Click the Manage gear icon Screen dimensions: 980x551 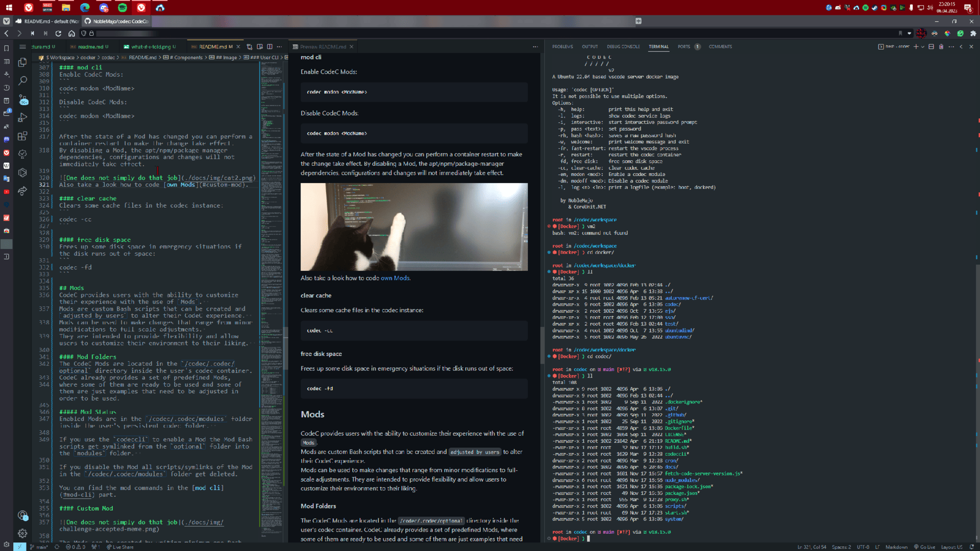pyautogui.click(x=22, y=533)
